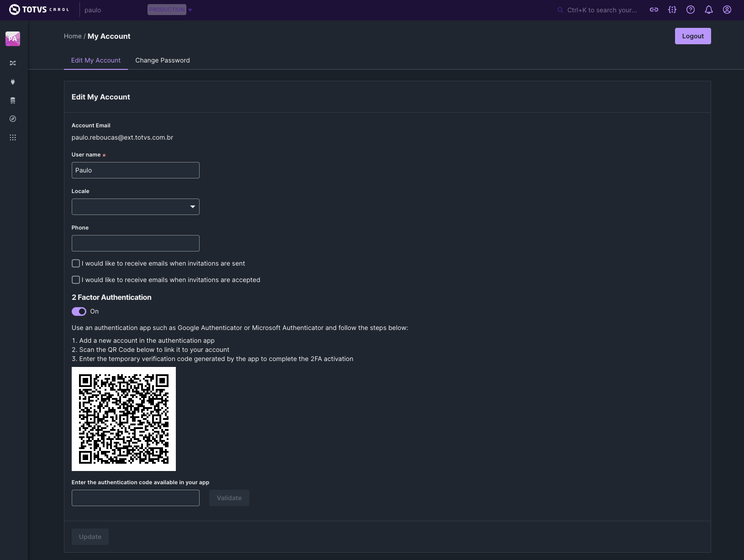
Task: Click the authentication code input field
Action: (x=136, y=498)
